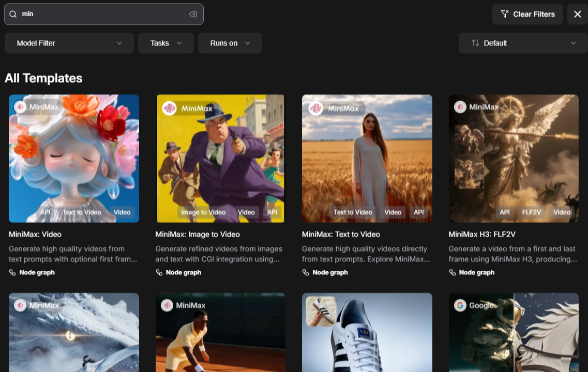Click MiniMax logo on the flower doll card
Viewport: 588px width, 372px height.
[20, 107]
